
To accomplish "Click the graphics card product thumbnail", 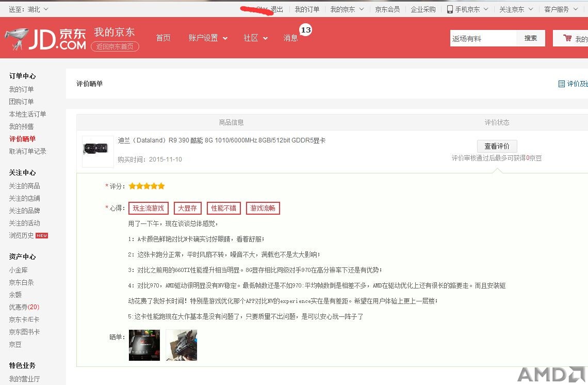I will click(97, 151).
